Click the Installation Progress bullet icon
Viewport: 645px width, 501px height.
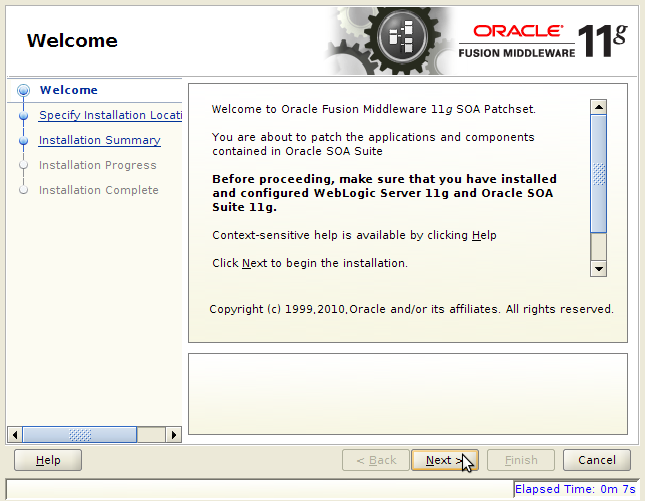tap(23, 165)
